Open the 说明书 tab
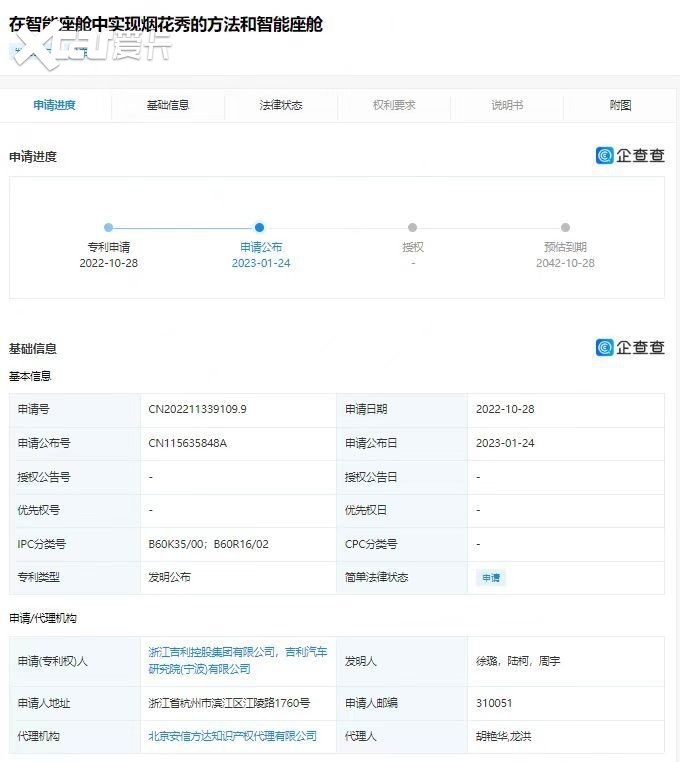Screen dimensions: 680x762 [507, 105]
